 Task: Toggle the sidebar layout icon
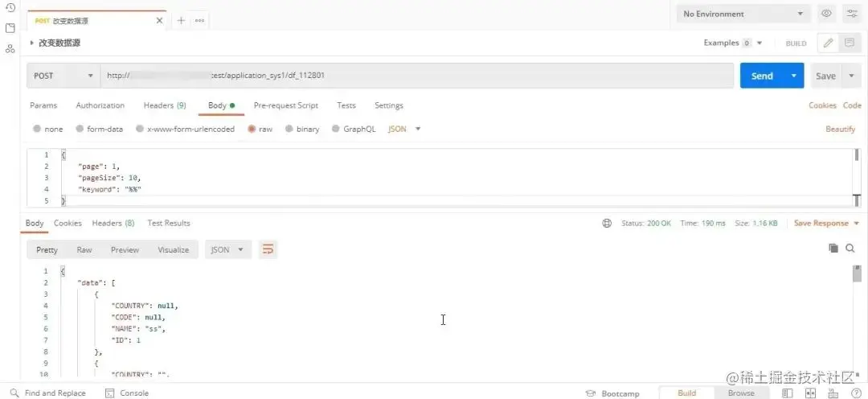(787, 393)
